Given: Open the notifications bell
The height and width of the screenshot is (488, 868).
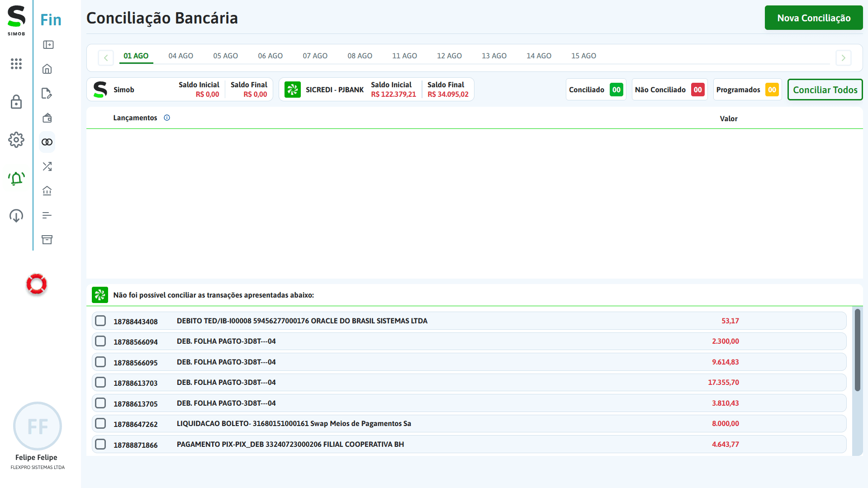Looking at the screenshot, I should [x=16, y=178].
